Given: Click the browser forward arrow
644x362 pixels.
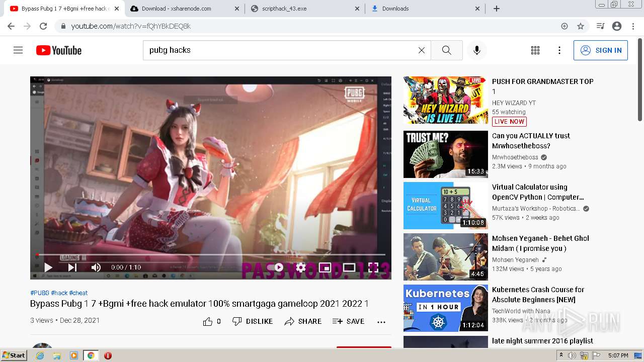Looking at the screenshot, I should click(27, 26).
